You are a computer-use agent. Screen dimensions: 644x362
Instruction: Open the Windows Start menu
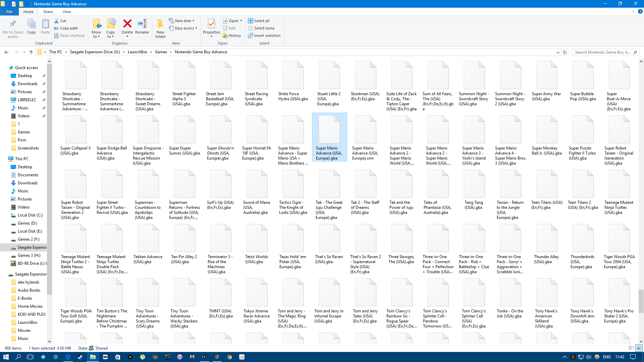click(x=6, y=357)
